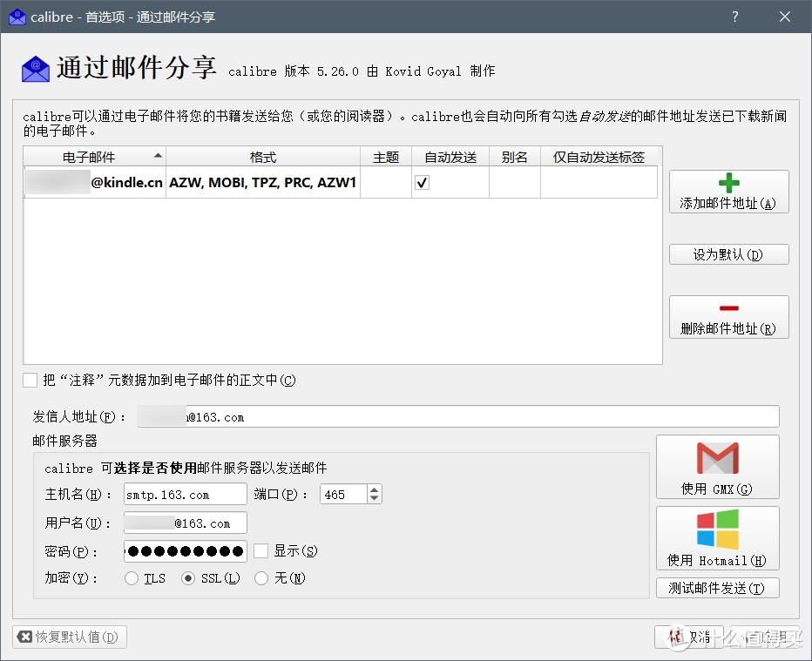Click the hostname field smtp.163.com
The image size is (812, 661).
[185, 495]
